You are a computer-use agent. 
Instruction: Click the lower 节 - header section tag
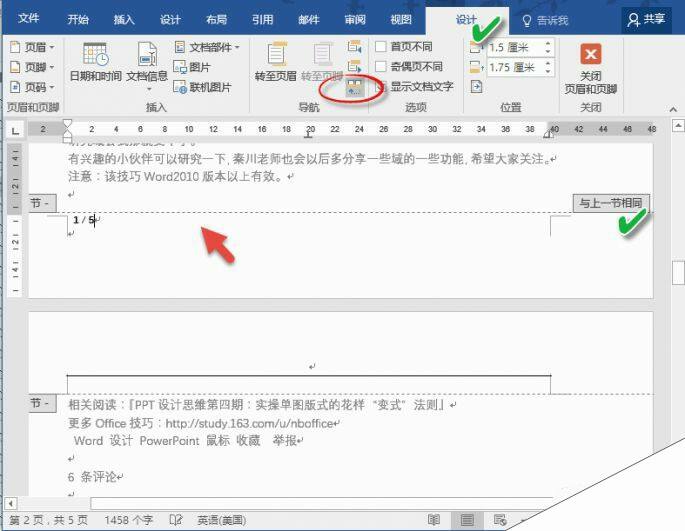point(42,403)
